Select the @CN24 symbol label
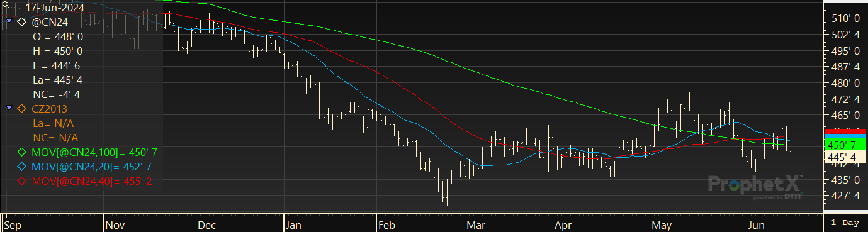This screenshot has height=232, width=868. [49, 22]
